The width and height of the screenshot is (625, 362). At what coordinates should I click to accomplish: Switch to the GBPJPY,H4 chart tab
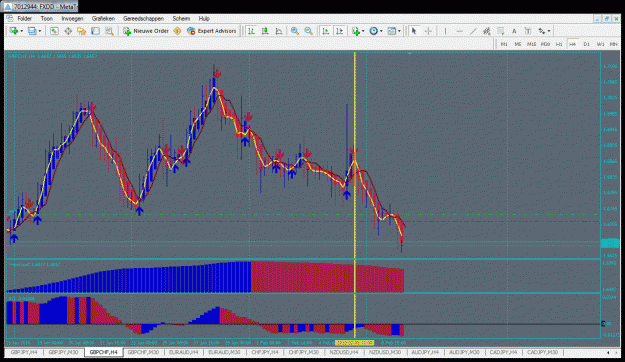coord(24,352)
